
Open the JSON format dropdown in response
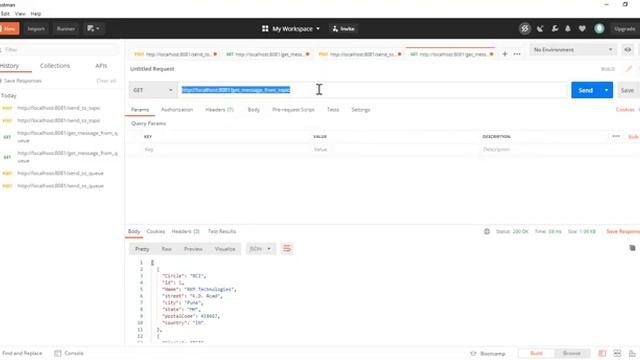(260, 249)
